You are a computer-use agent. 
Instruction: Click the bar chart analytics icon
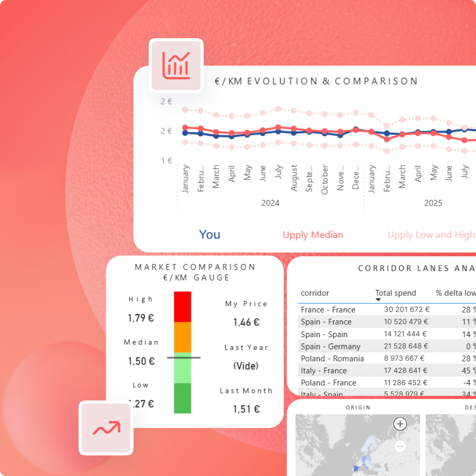pos(176,65)
